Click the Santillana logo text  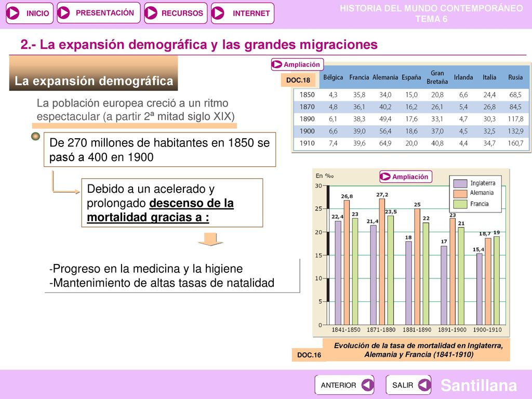(x=478, y=385)
